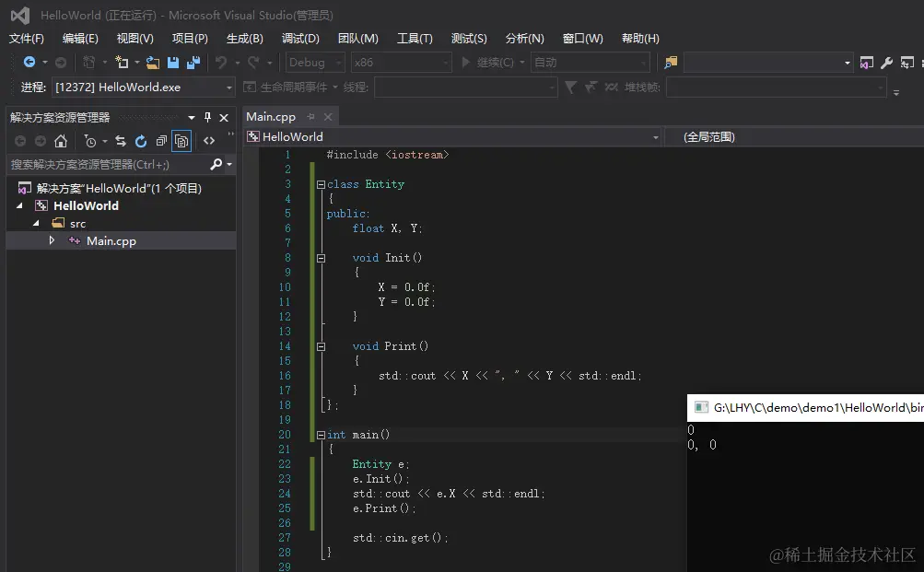Click Sync with Active Document arrows icon
This screenshot has width=924, height=572.
point(121,141)
